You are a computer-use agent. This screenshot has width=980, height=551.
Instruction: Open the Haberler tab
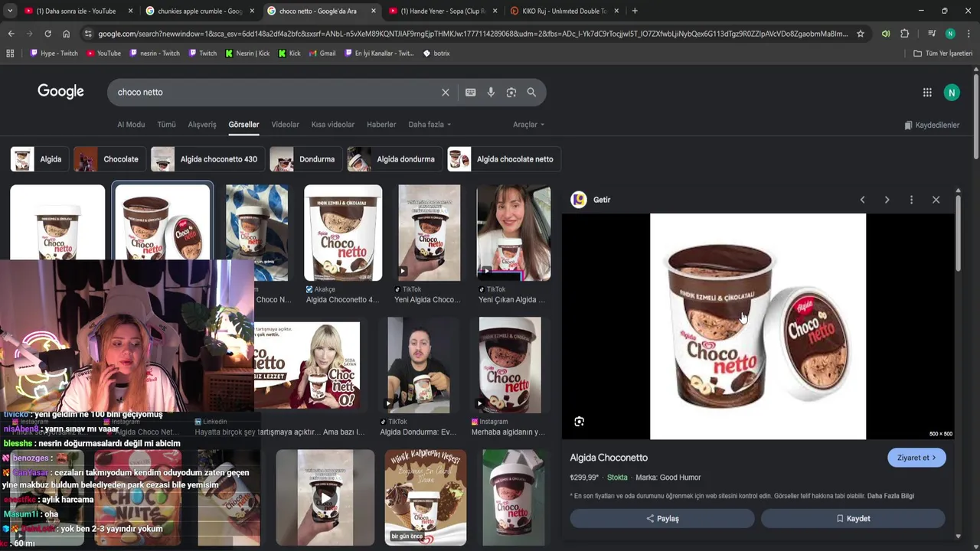381,125
